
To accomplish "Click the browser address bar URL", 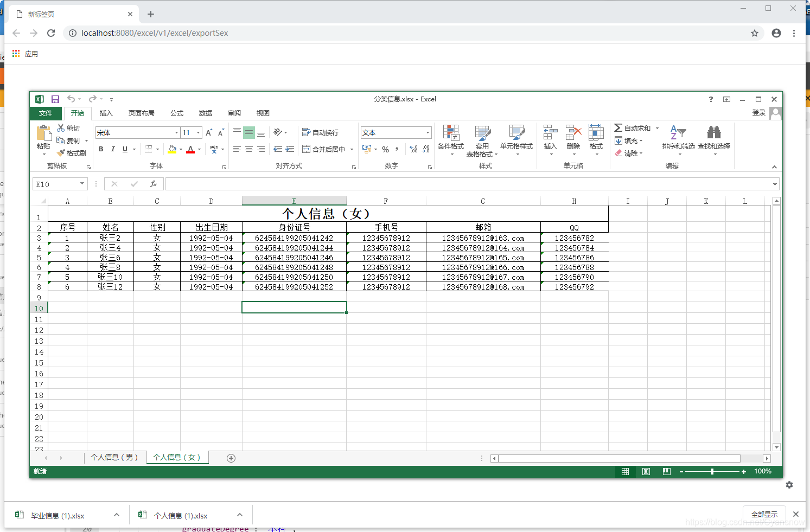I will (155, 33).
